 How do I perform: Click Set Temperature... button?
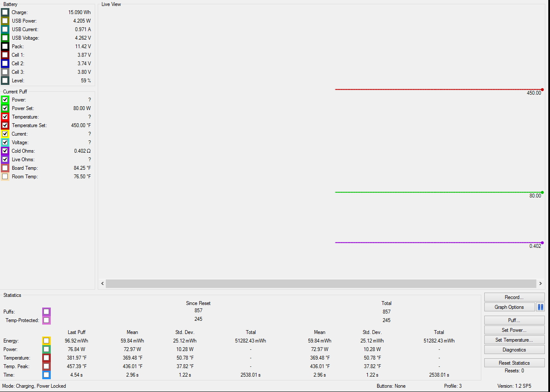coord(514,340)
